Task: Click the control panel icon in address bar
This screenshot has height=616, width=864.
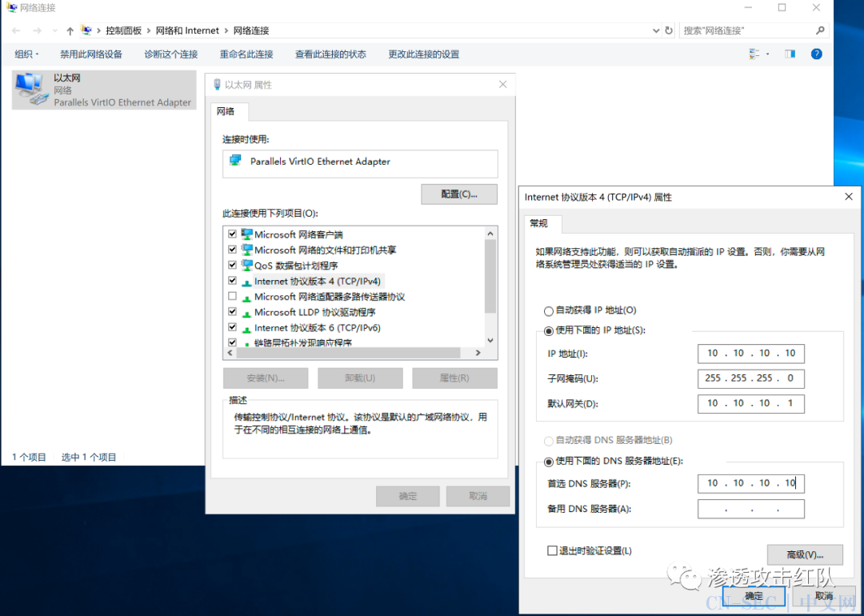Action: pyautogui.click(x=86, y=30)
